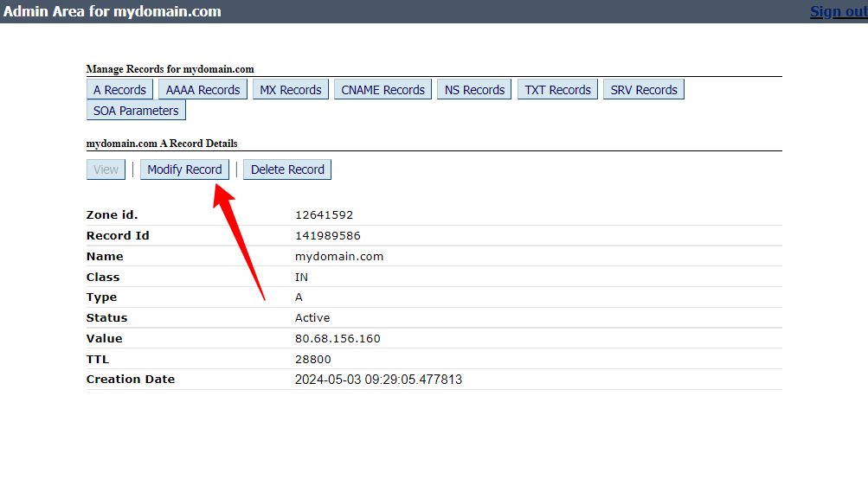This screenshot has height=492, width=868.
Task: Click the Creation Date timestamp
Action: 378,380
